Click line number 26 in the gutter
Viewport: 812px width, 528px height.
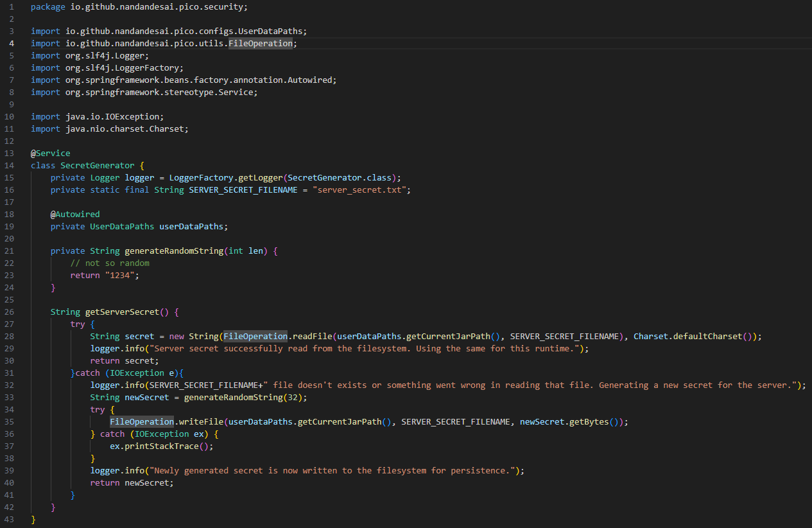(x=10, y=312)
